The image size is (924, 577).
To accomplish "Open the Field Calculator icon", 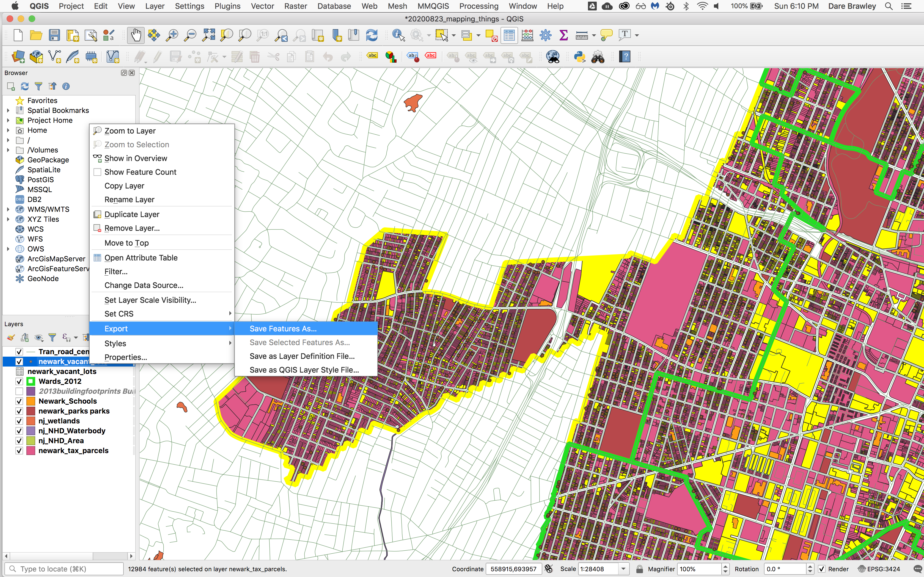I will [x=527, y=35].
